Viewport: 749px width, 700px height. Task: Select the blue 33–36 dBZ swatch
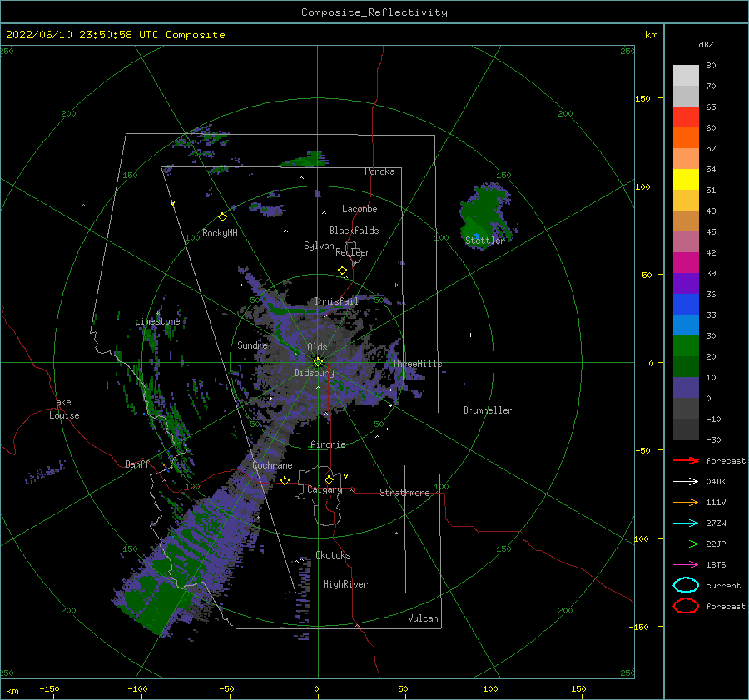pyautogui.click(x=686, y=305)
